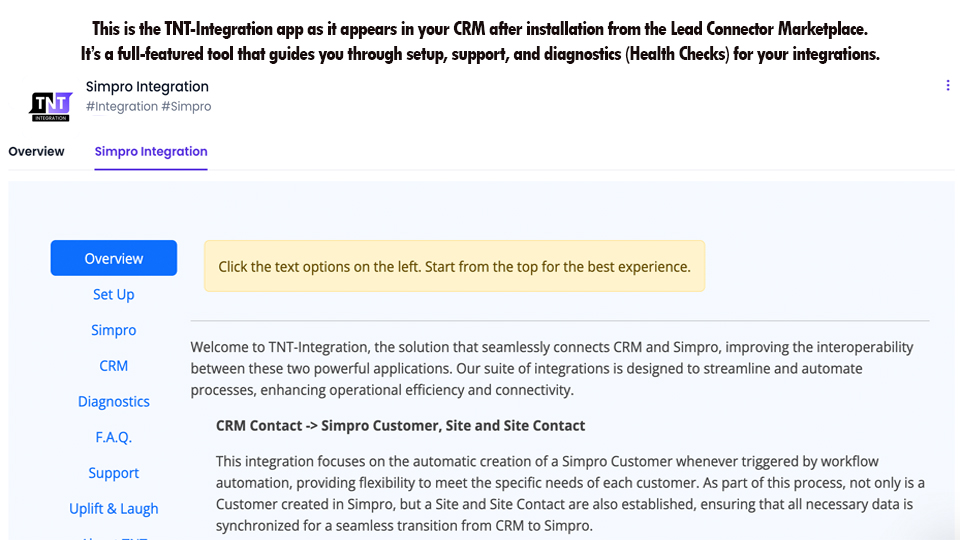Click the TNT Integration logo icon
Image resolution: width=960 pixels, height=540 pixels.
coord(51,106)
